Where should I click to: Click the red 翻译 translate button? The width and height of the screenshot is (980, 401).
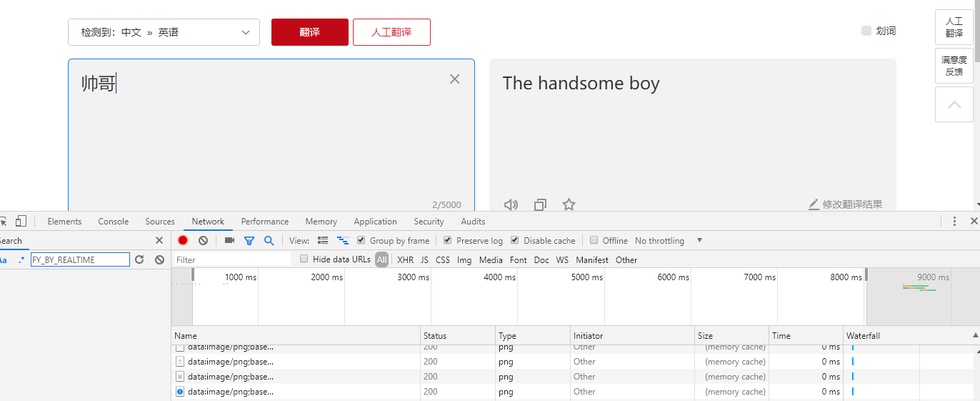[310, 32]
